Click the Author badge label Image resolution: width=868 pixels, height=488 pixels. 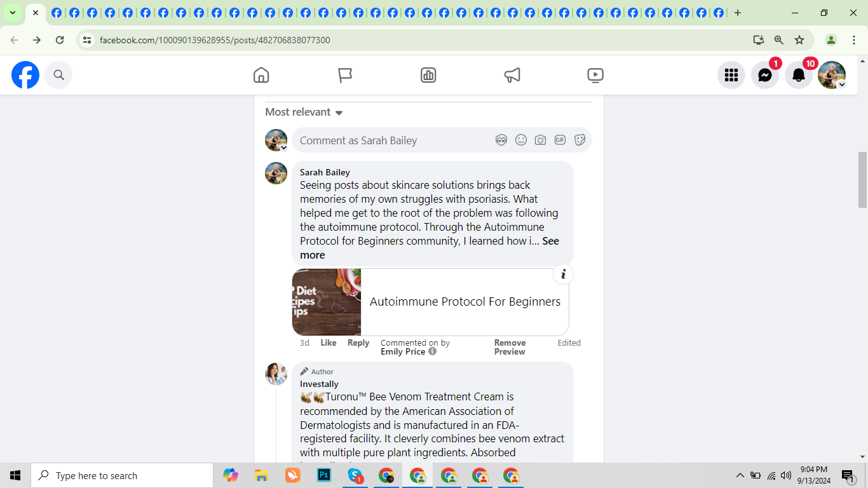(x=322, y=372)
